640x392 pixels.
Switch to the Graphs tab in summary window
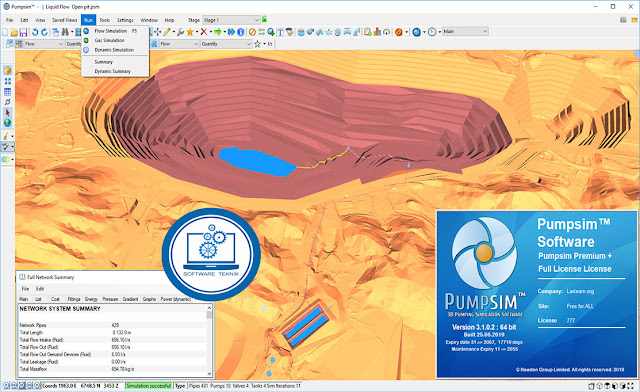tap(149, 299)
